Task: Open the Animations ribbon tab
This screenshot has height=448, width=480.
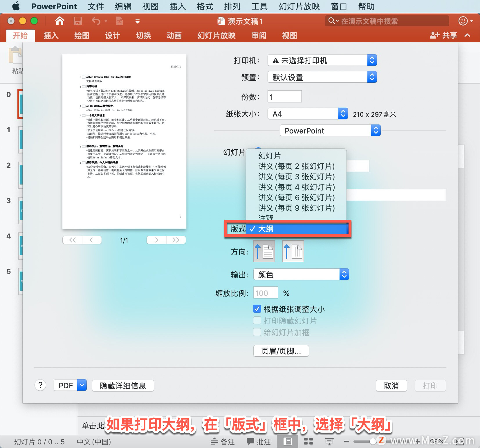Action: click(x=174, y=36)
